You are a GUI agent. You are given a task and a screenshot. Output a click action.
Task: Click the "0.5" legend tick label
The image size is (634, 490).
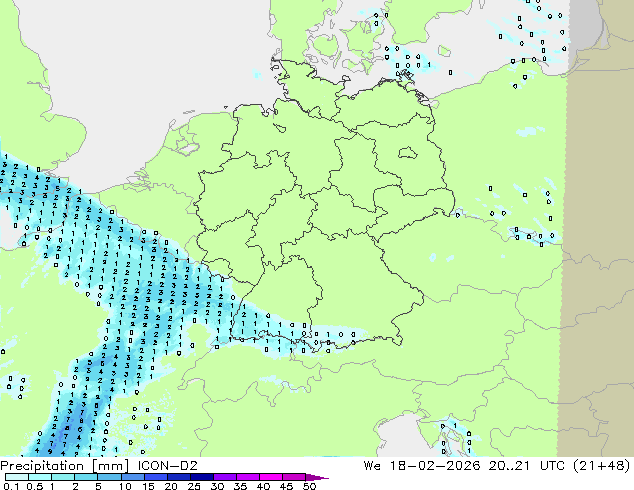(34, 486)
